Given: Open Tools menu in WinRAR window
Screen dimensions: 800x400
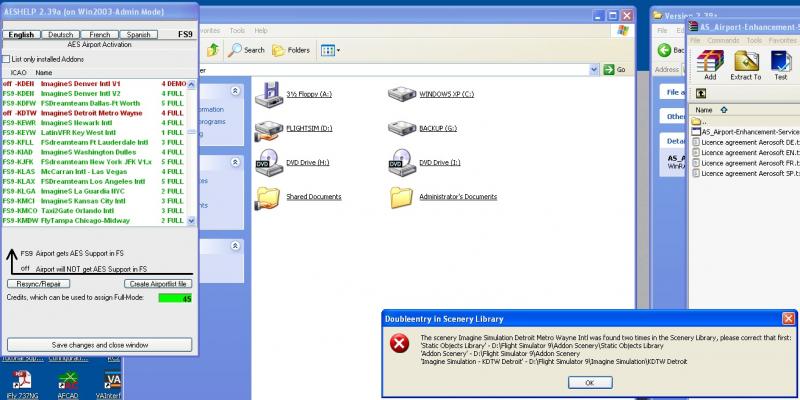Looking at the screenshot, I should coord(754,40).
